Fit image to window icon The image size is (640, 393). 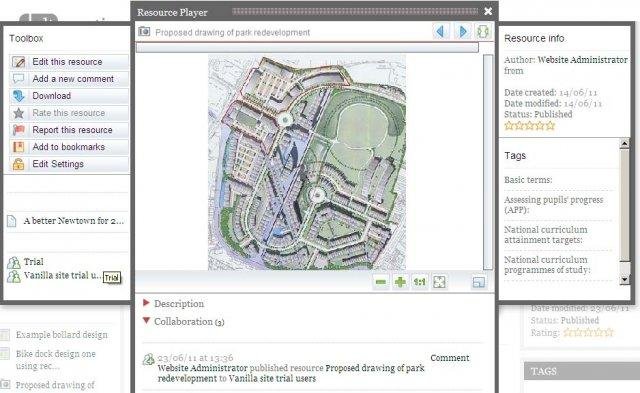[x=439, y=282]
